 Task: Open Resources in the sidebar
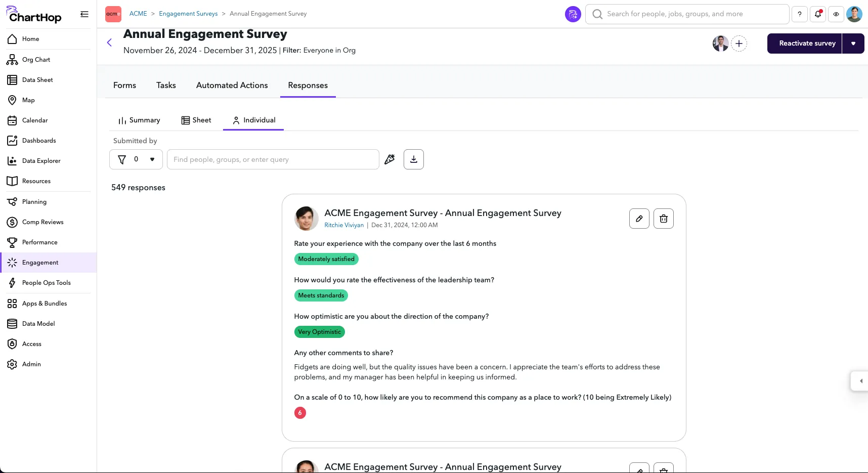(49, 181)
